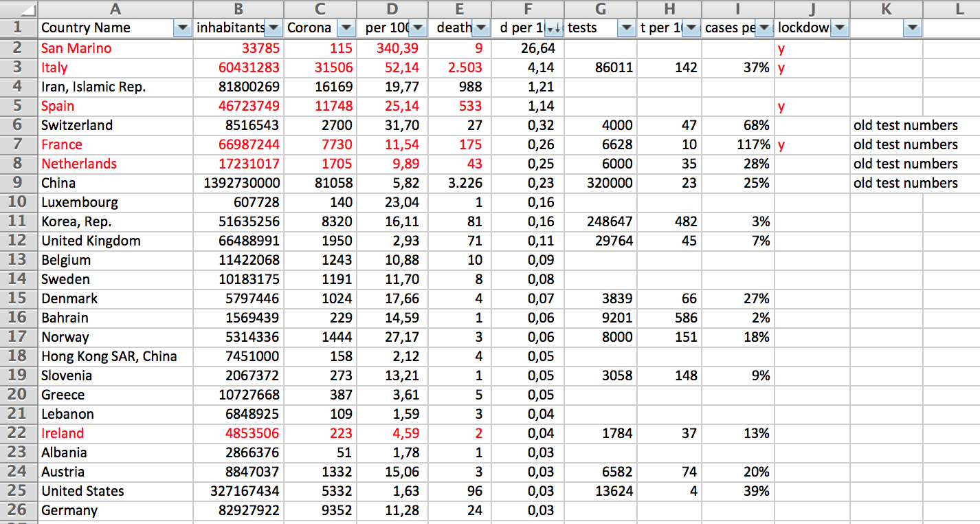Click the Germany country name cell
Image resolution: width=980 pixels, height=524 pixels.
coord(115,510)
